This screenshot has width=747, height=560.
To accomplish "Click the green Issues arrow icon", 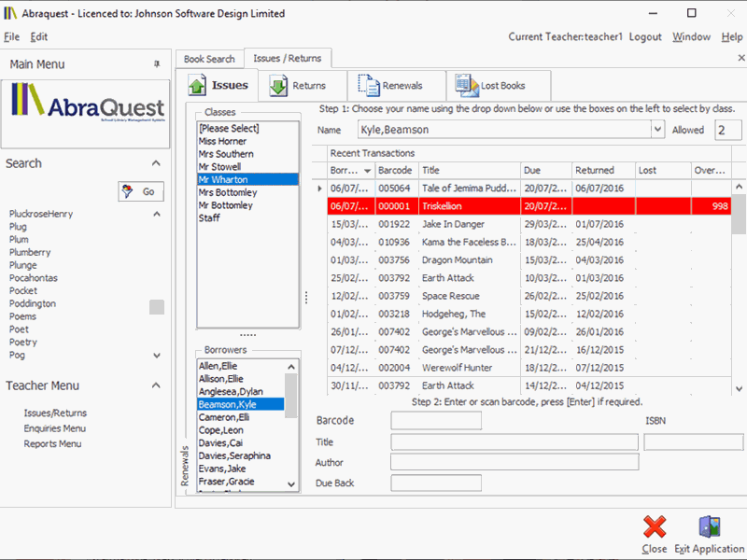I will point(197,86).
